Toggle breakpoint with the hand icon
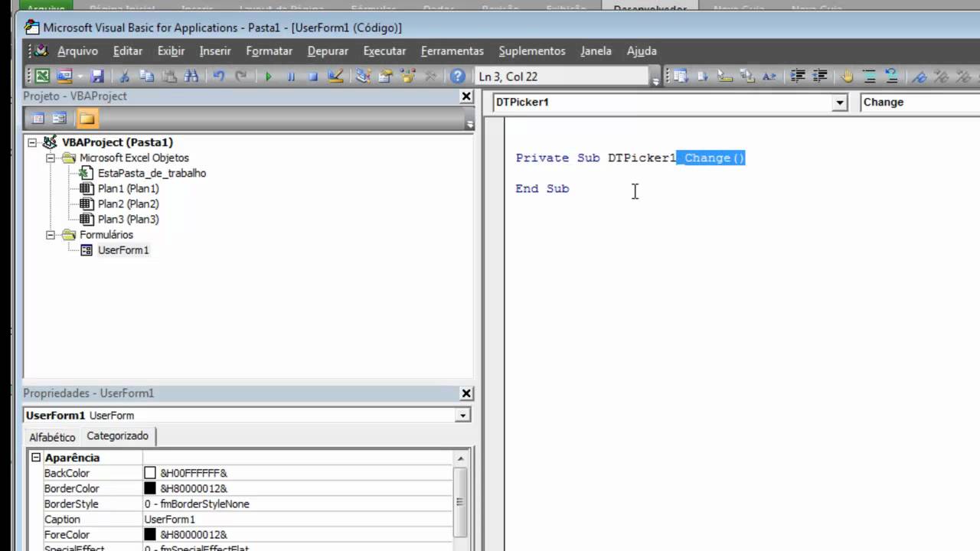 848,77
